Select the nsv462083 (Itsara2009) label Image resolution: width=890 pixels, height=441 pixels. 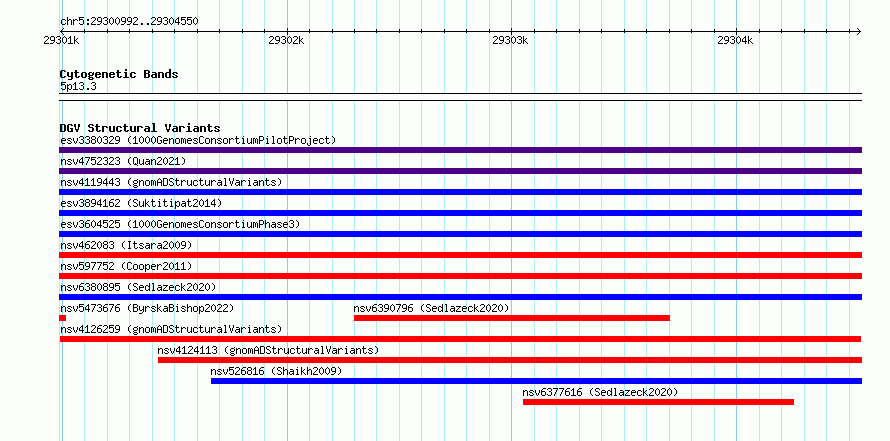(x=126, y=245)
